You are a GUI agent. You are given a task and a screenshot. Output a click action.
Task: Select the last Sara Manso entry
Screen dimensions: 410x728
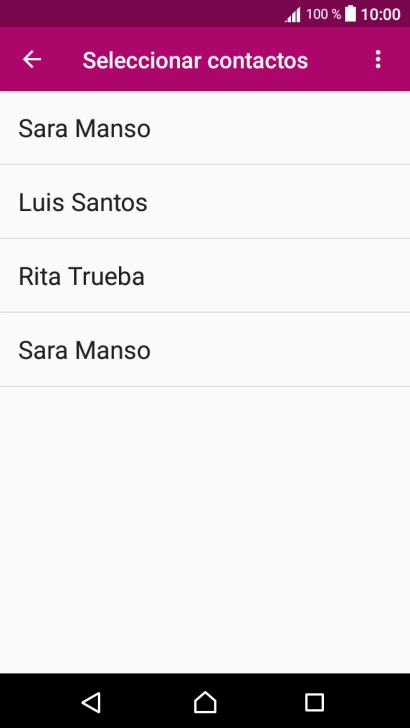[205, 350]
